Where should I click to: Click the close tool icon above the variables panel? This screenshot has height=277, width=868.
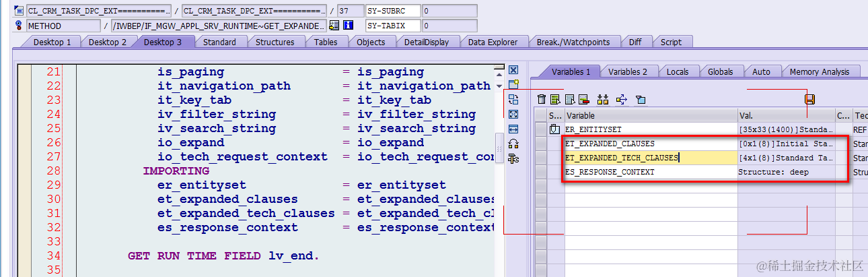513,70
